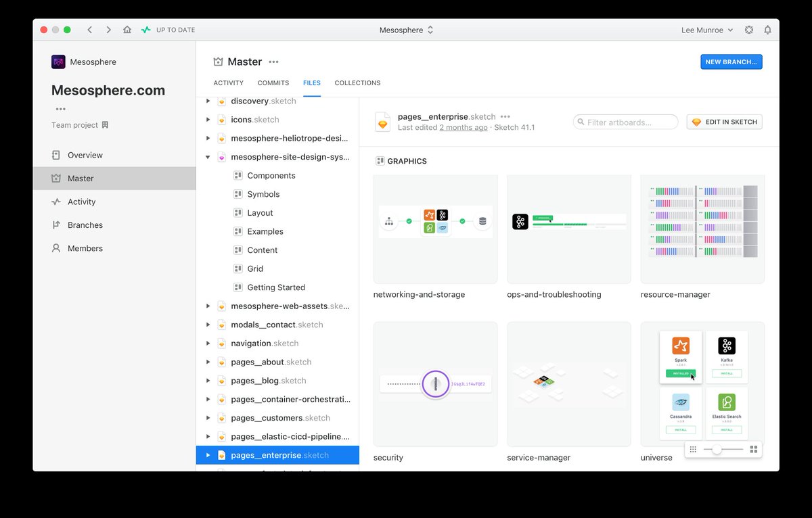Open more options beside Master title
The image size is (812, 518).
point(273,62)
